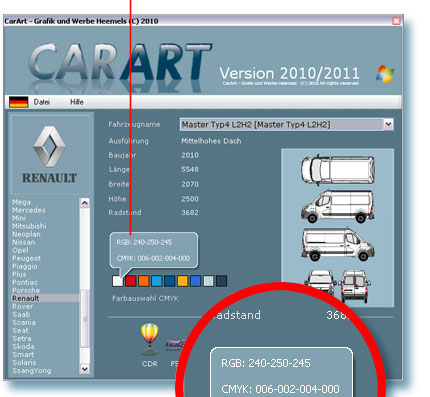Click the brand list scroll-down arrow

pyautogui.click(x=85, y=369)
